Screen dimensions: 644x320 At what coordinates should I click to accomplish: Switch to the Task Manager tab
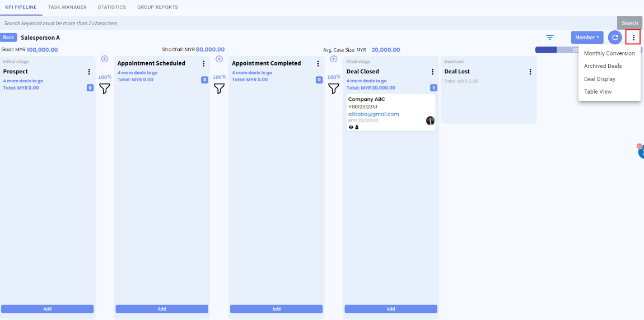pos(67,7)
